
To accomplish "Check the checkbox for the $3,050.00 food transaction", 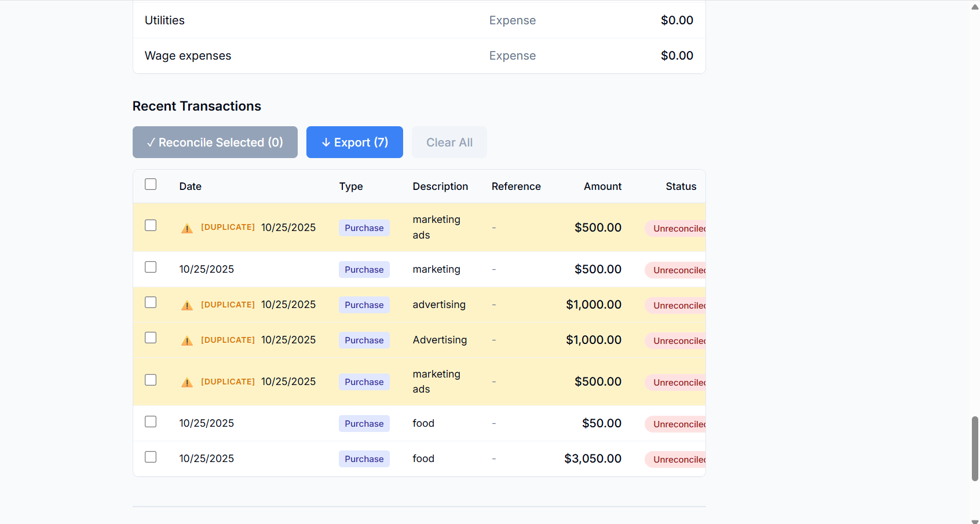I will pyautogui.click(x=151, y=457).
